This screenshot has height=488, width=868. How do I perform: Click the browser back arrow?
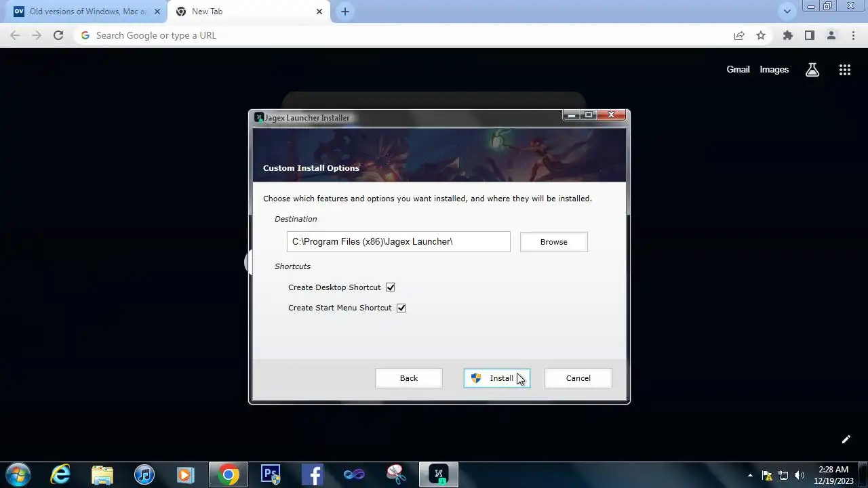pyautogui.click(x=15, y=35)
